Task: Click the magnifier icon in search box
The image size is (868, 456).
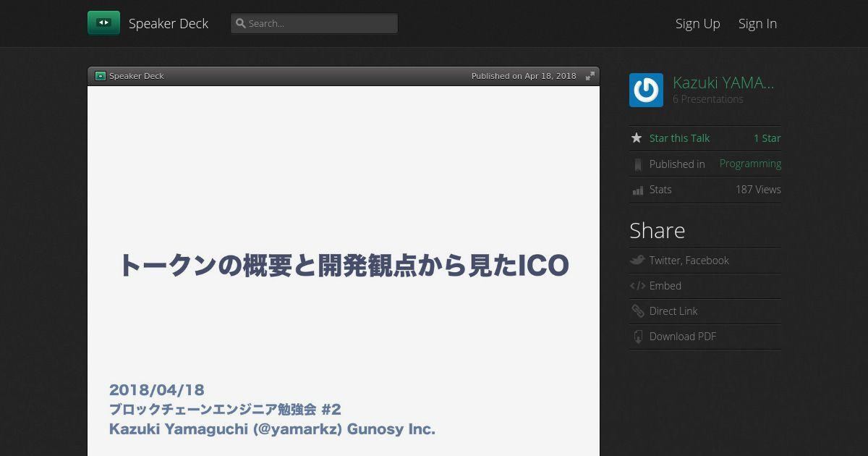Action: 240,23
